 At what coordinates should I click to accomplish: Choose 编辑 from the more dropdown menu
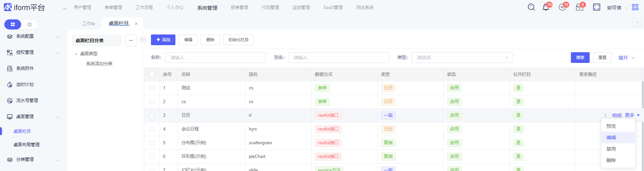(611, 138)
